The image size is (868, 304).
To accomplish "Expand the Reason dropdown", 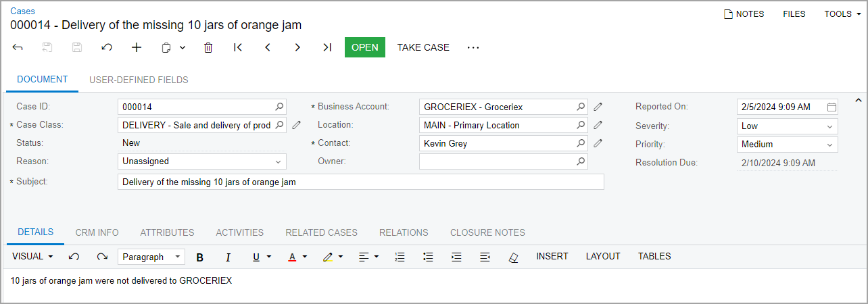I will coord(278,161).
